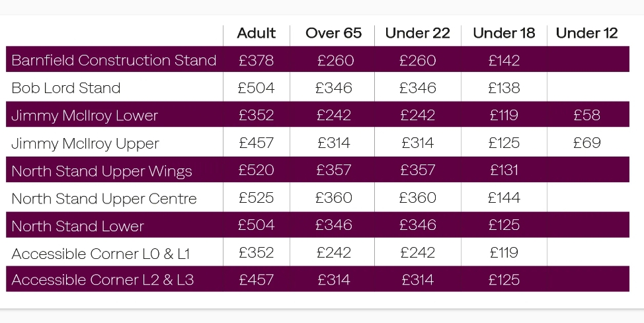Image resolution: width=644 pixels, height=323 pixels.
Task: Select the £69 Under 12 price
Action: pyautogui.click(x=586, y=143)
